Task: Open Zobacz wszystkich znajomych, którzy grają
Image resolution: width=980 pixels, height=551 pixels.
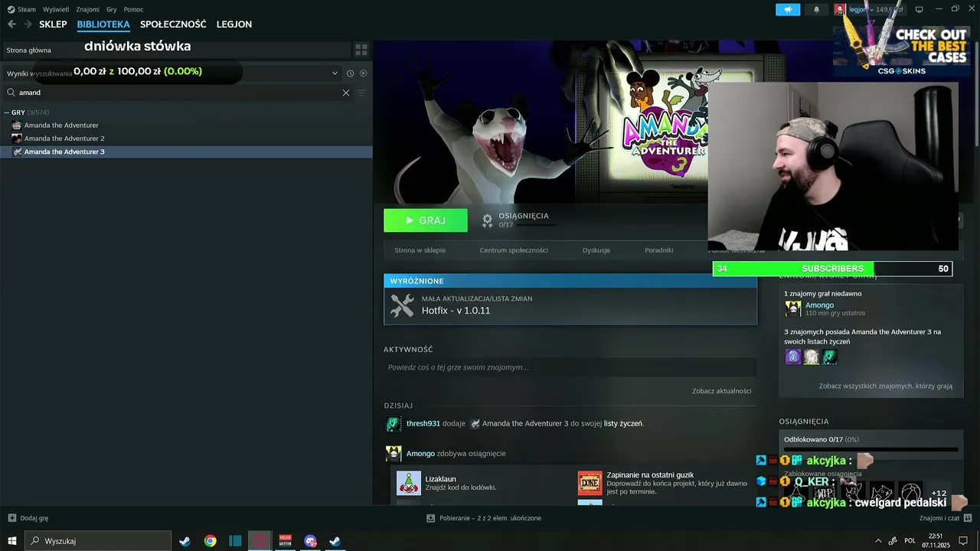Action: point(886,386)
